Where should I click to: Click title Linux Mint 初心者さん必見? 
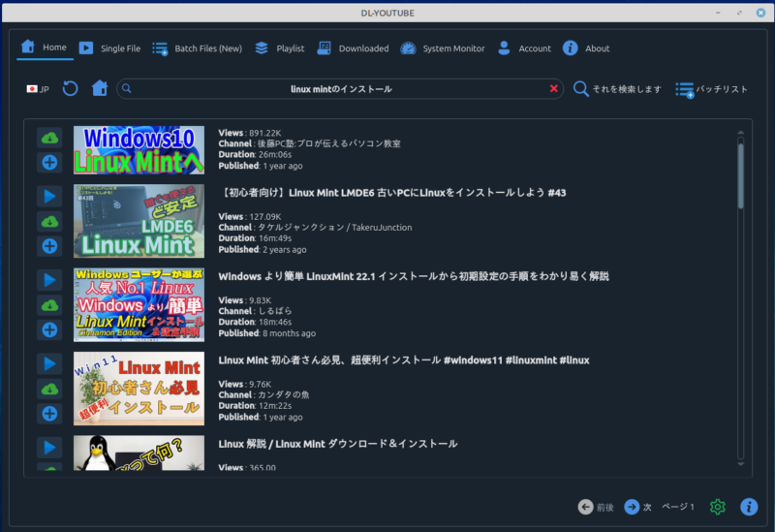pos(404,360)
